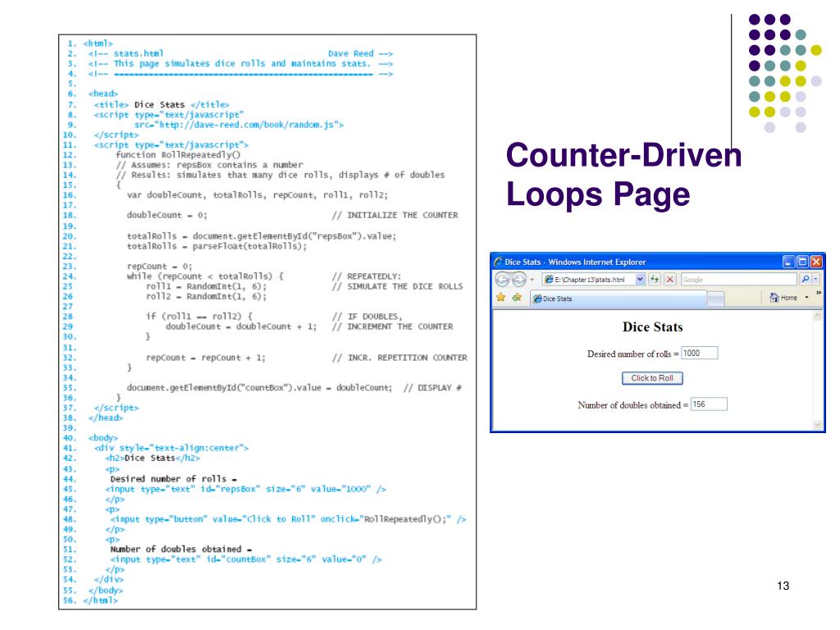This screenshot has height=630, width=840.
Task: Click code line 'function RollRepeatedly()'
Action: [178, 155]
